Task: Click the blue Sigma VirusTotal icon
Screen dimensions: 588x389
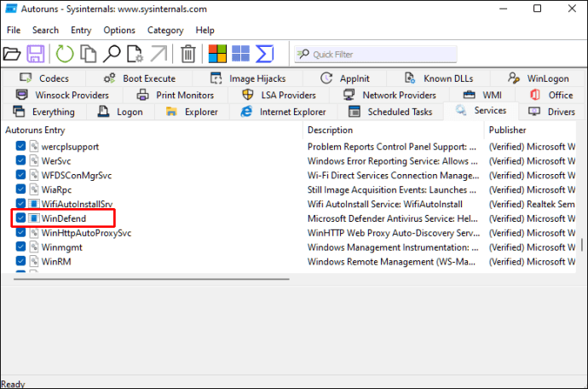Action: coord(265,54)
